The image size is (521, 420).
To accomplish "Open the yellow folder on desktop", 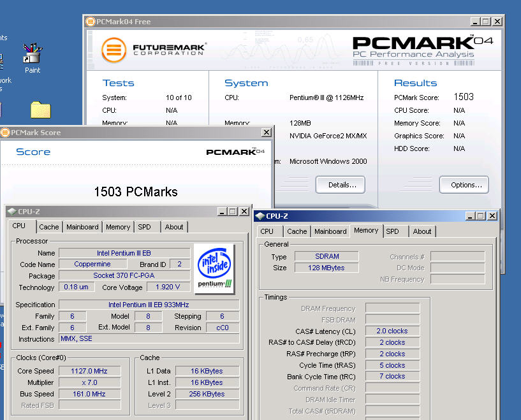I will (41, 110).
